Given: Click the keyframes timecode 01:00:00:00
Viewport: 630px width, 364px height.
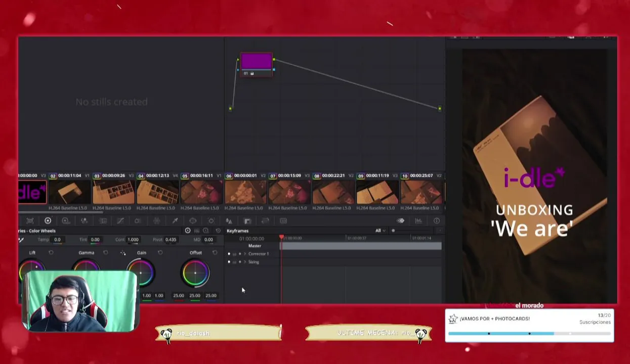Looking at the screenshot, I should (x=251, y=238).
